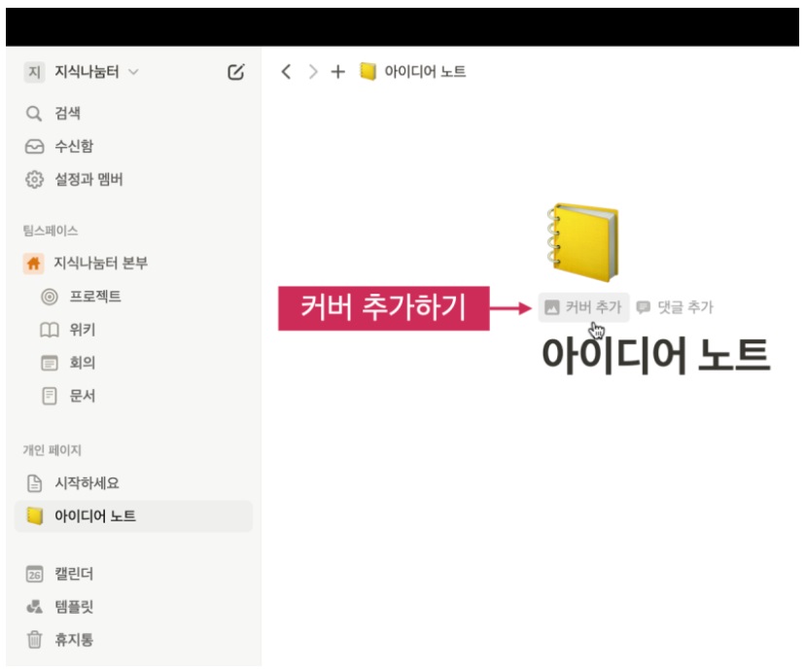Screen dimensions: 805x672
Task: Click the 위키 open book icon
Action: (50, 330)
